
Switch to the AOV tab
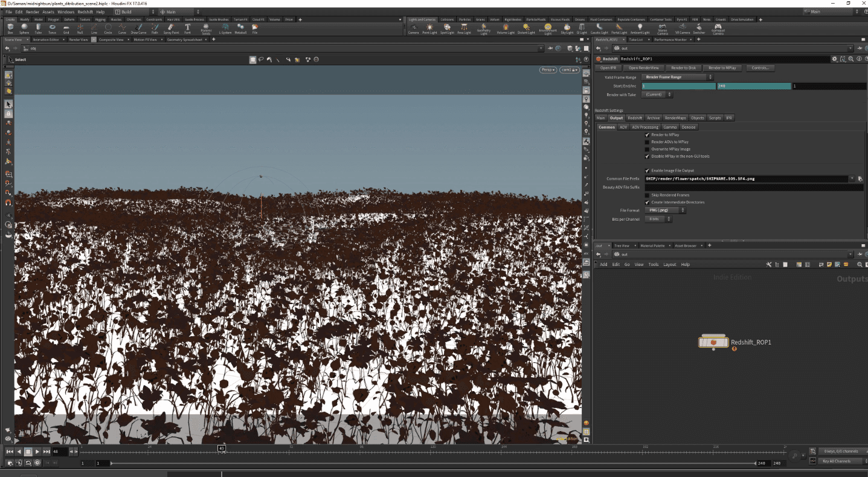[623, 128]
